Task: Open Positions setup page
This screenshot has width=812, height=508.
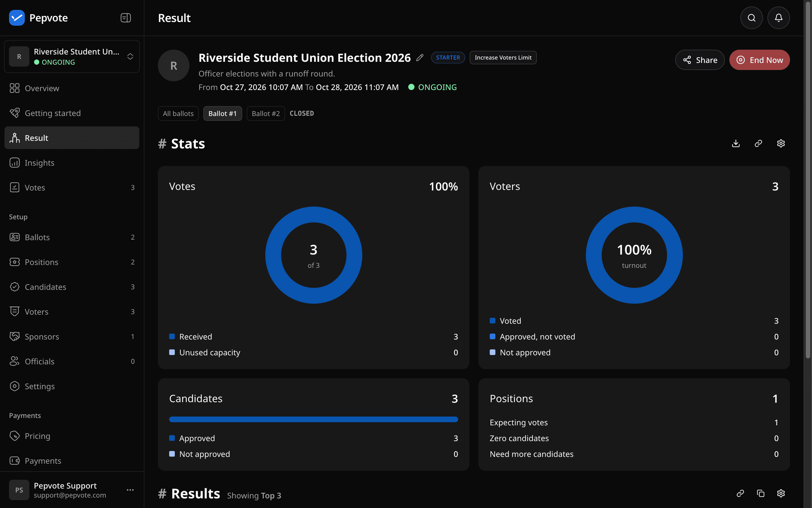Action: click(x=72, y=262)
